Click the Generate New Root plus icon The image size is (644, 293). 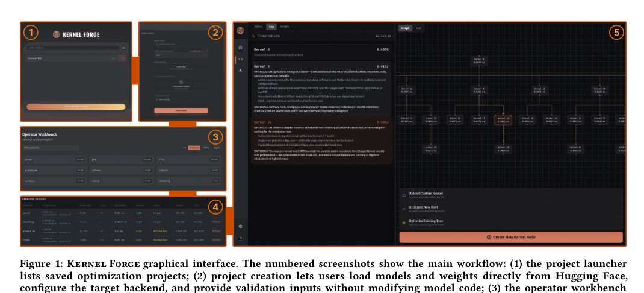[404, 209]
